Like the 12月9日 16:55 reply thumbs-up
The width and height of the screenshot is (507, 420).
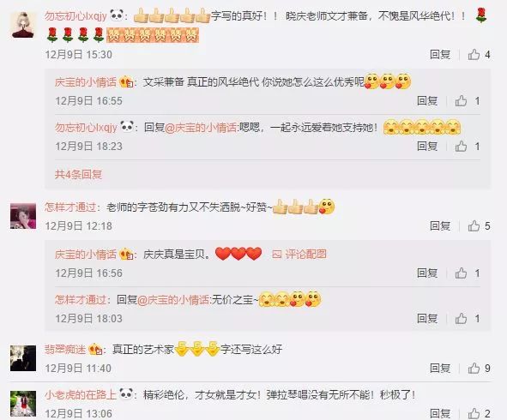pyautogui.click(x=461, y=101)
